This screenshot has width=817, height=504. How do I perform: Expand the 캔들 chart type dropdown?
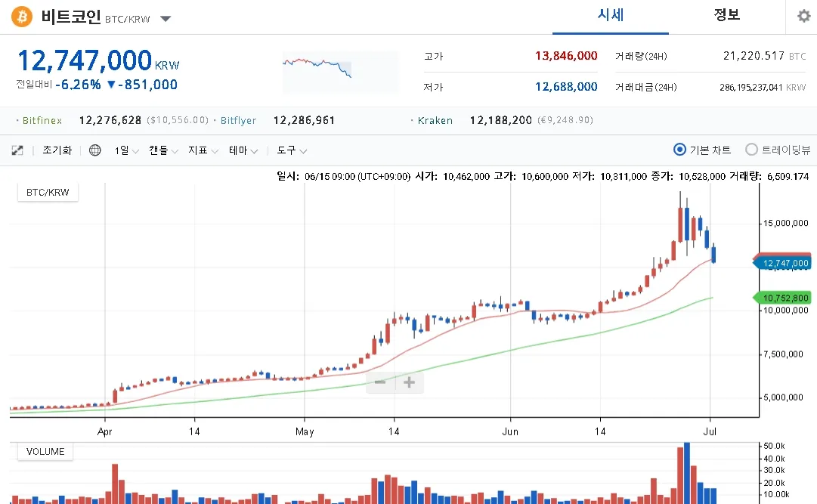pos(162,150)
